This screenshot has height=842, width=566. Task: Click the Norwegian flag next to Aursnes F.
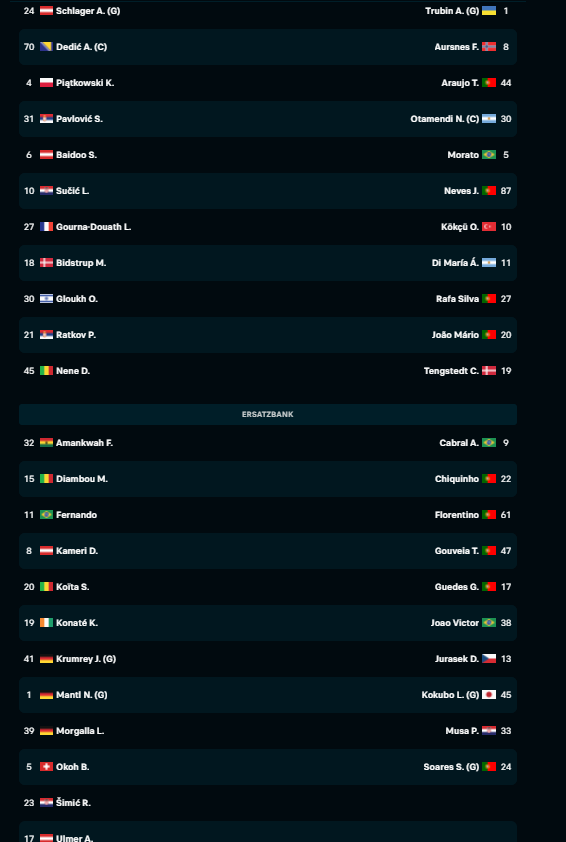489,47
